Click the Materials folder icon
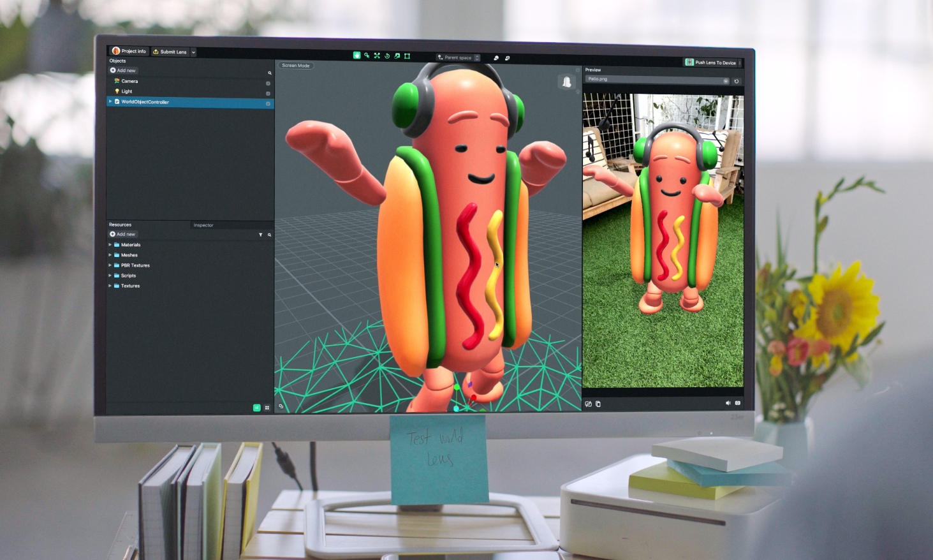 [117, 245]
